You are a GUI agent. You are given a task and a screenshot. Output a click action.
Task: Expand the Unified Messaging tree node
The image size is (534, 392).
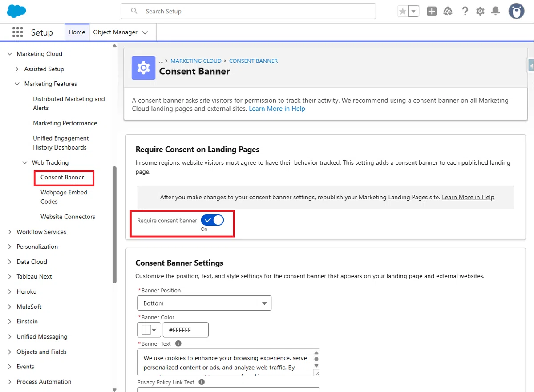[x=10, y=336]
